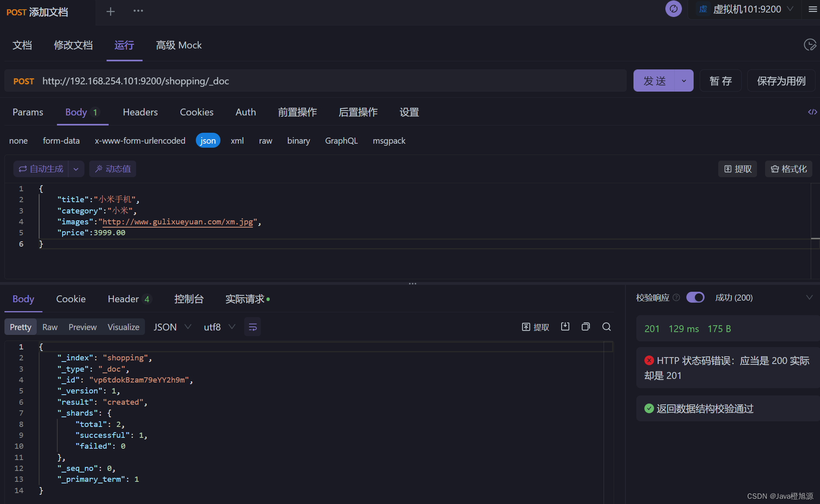Switch response view to Preview
This screenshot has width=820, height=504.
[x=82, y=327]
